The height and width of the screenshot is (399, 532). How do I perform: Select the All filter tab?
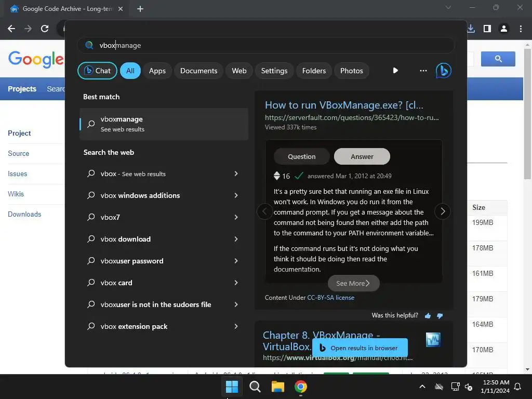130,71
